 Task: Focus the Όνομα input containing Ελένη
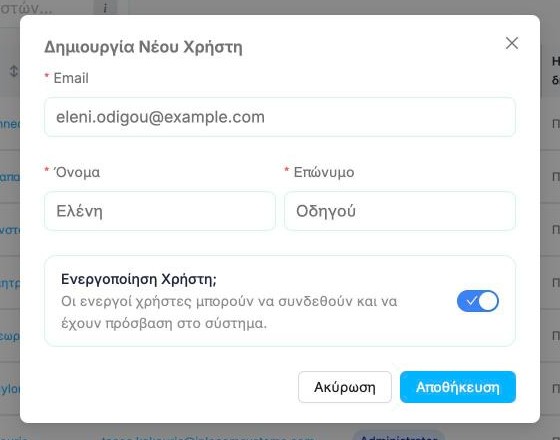[160, 211]
